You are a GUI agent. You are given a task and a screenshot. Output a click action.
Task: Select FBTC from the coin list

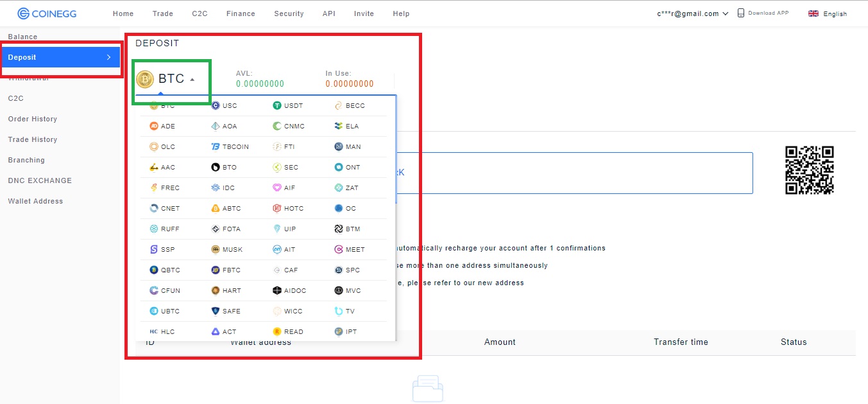pos(226,270)
